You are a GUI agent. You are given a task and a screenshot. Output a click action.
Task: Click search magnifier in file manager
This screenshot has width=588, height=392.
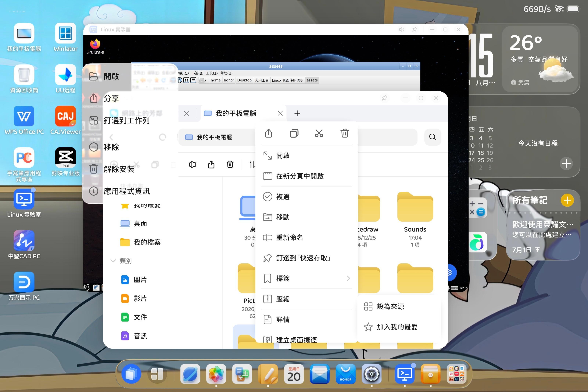tap(433, 137)
